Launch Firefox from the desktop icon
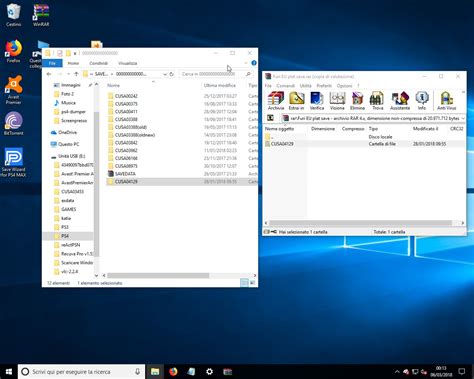This screenshot has height=379, width=474. (13, 51)
